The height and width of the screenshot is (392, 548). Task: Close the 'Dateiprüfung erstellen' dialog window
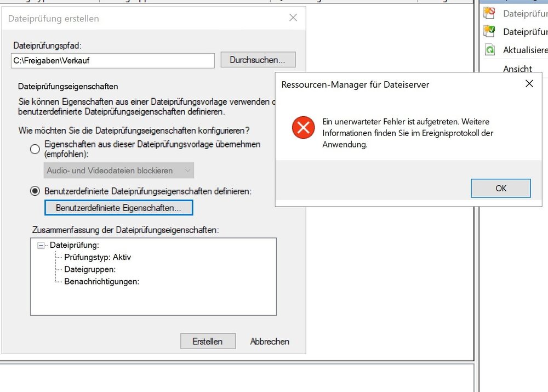point(293,18)
